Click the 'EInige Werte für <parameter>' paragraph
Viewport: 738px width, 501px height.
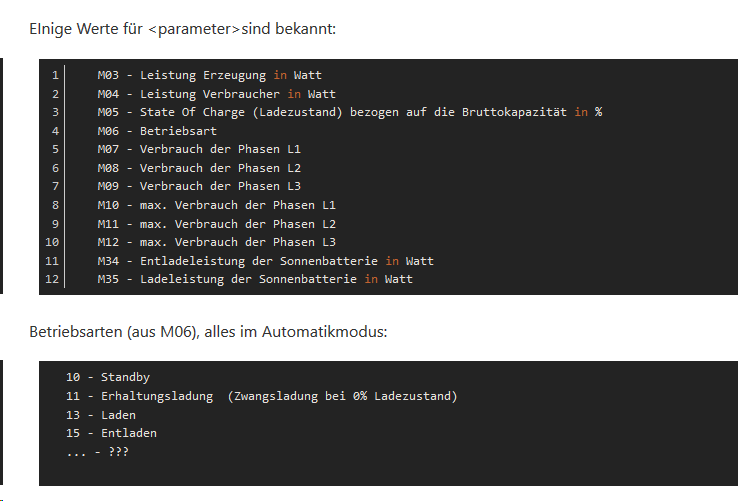click(183, 29)
